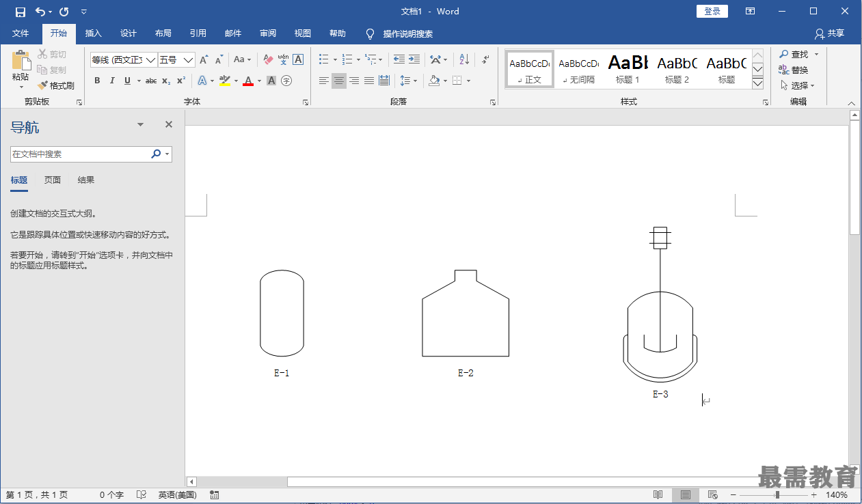Click the navigation document search field
This screenshot has height=504, width=862.
coord(80,154)
